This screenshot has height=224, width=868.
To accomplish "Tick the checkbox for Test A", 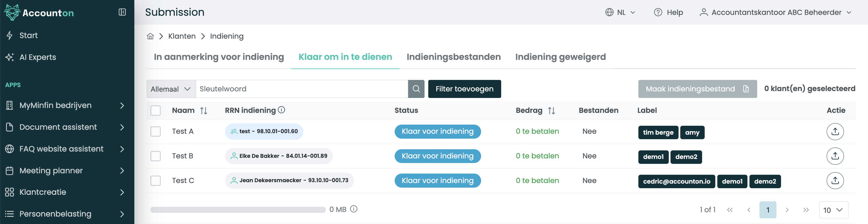I will point(155,131).
